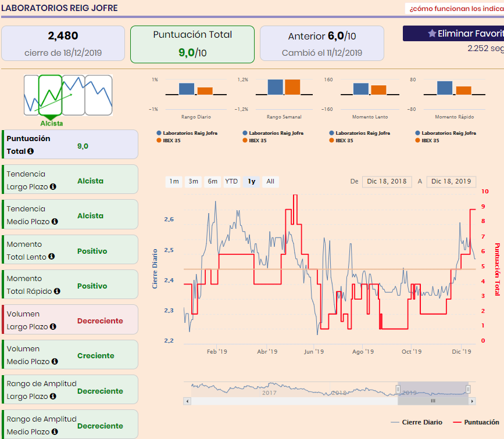Click the blue Momento Lento bar
The width and height of the screenshot is (504, 439).
coord(361,89)
